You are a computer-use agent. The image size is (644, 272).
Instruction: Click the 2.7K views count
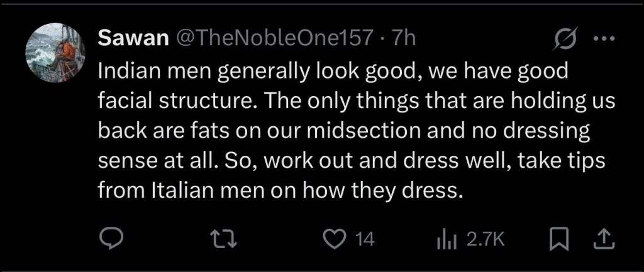[x=486, y=239]
